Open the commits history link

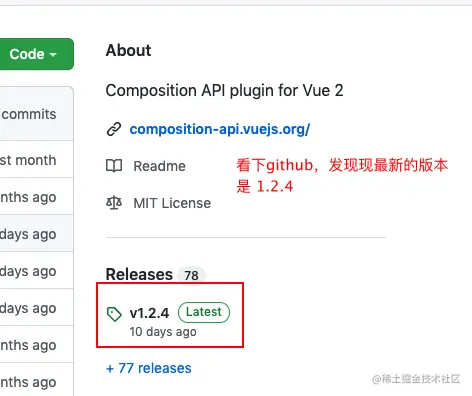pos(29,114)
